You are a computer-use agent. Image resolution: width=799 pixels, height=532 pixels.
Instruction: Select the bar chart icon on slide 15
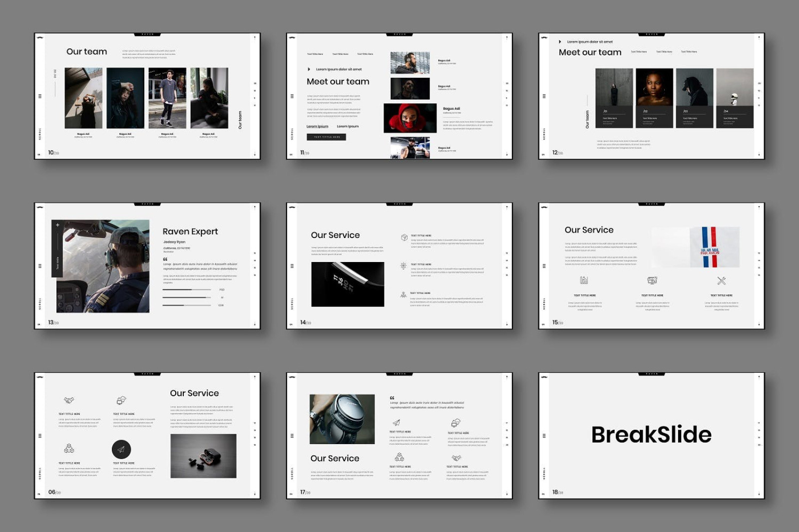(583, 280)
